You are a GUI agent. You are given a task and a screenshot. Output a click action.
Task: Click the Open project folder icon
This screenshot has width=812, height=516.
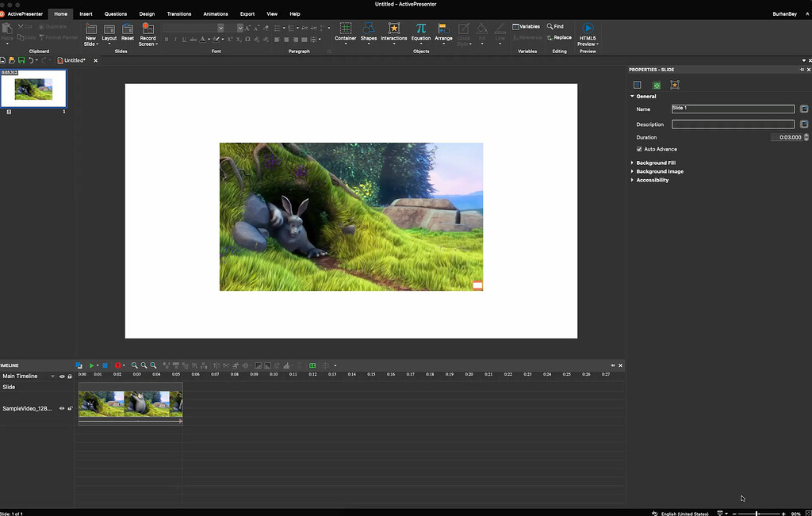tap(12, 60)
